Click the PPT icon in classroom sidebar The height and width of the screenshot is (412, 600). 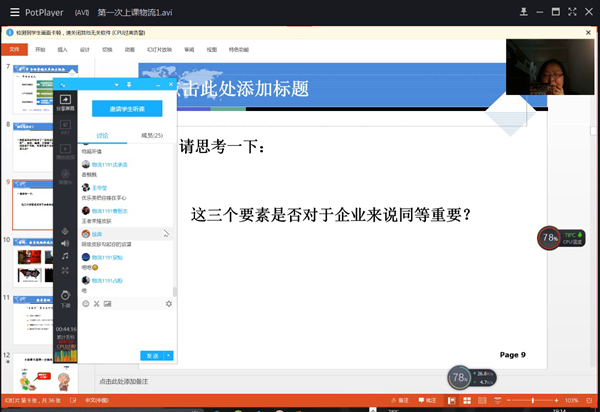65,127
